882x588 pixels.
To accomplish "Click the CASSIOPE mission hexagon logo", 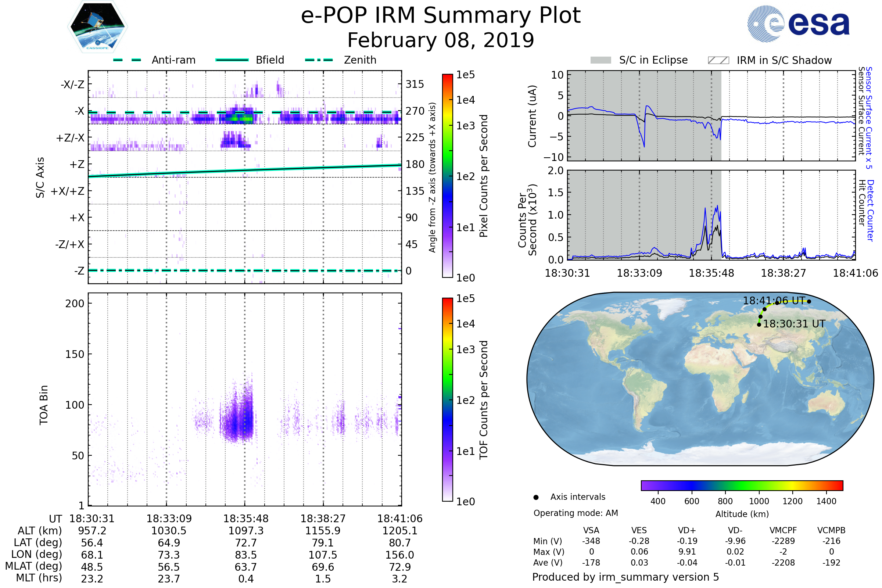I will 97,27.
